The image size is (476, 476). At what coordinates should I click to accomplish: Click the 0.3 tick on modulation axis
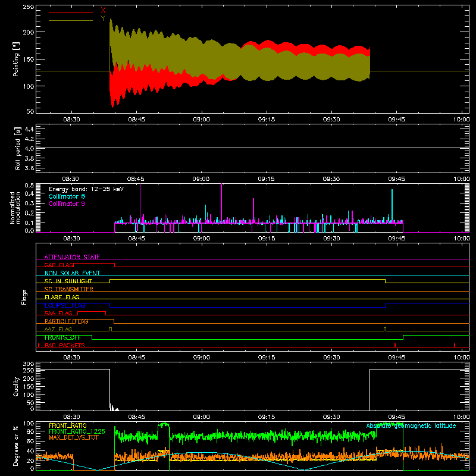(x=29, y=203)
